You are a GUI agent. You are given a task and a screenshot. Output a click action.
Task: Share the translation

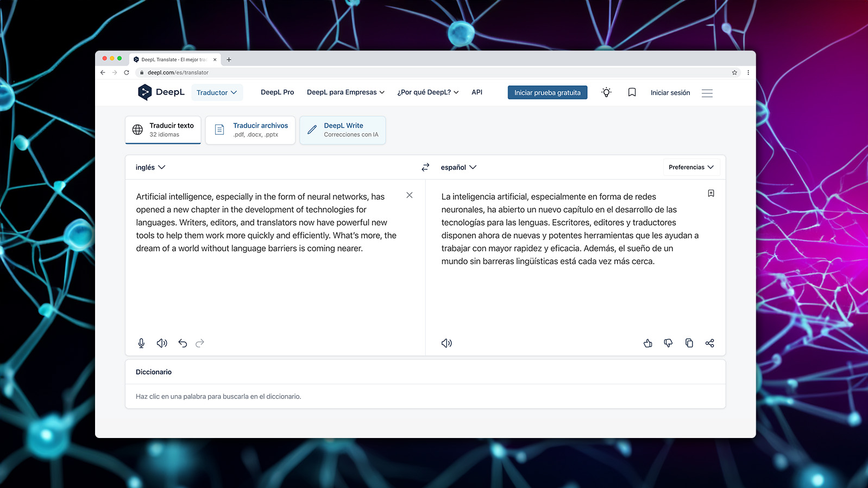click(709, 343)
